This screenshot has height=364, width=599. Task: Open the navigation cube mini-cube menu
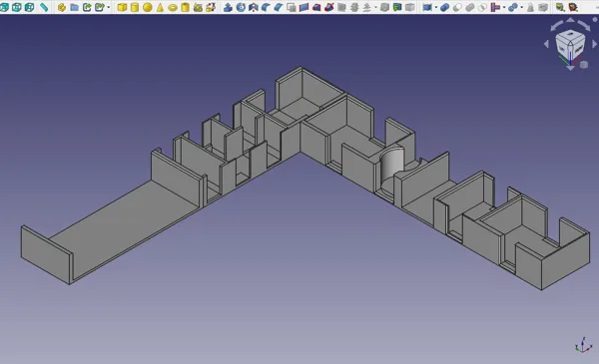(x=584, y=65)
